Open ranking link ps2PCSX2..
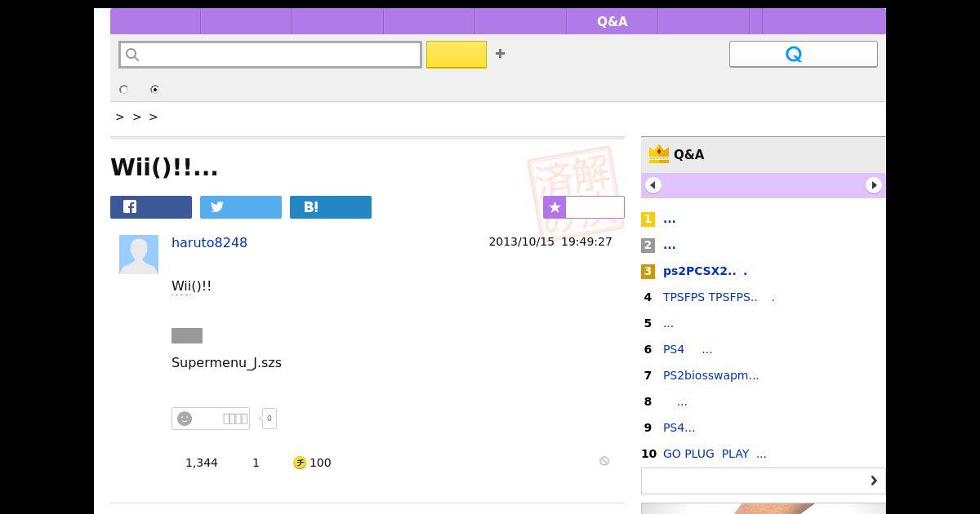Viewport: 980px width, 514px height. click(705, 271)
